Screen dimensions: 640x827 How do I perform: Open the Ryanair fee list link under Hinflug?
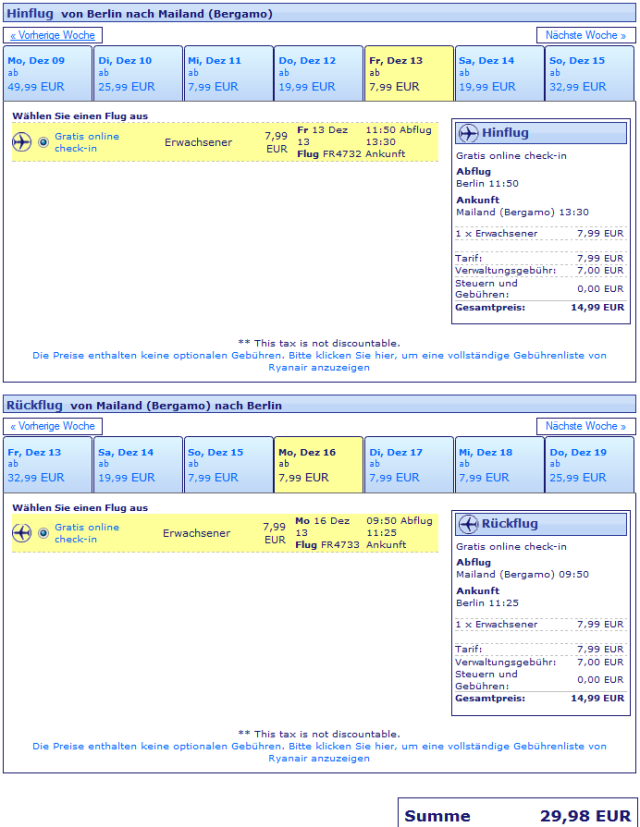(x=319, y=361)
